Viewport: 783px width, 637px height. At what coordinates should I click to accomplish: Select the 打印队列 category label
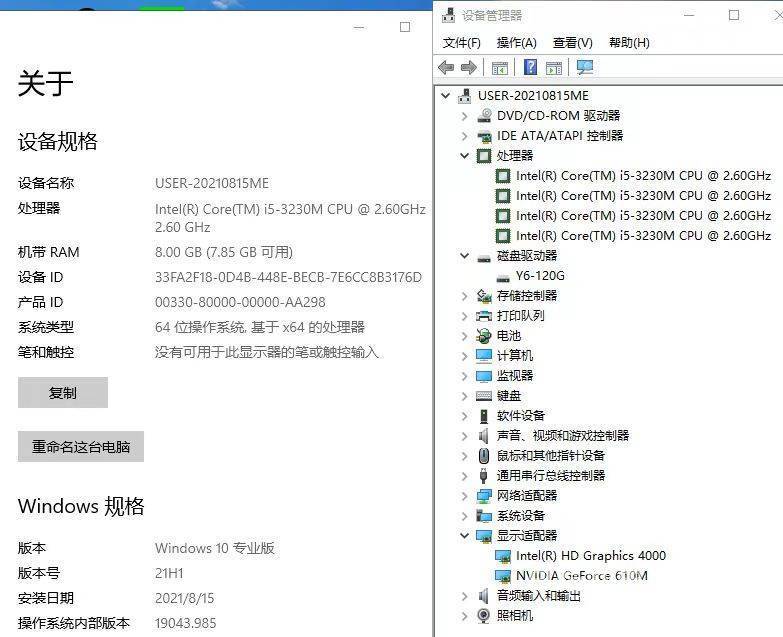520,316
